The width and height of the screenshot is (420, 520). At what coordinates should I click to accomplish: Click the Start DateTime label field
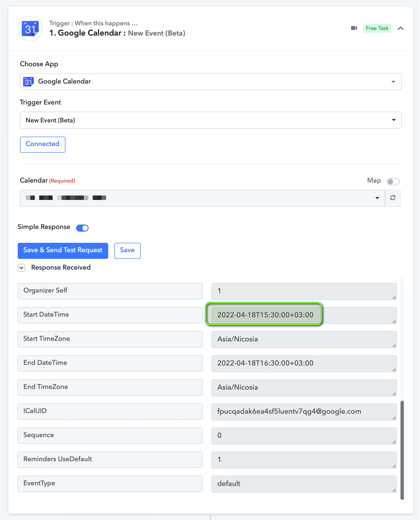point(110,315)
